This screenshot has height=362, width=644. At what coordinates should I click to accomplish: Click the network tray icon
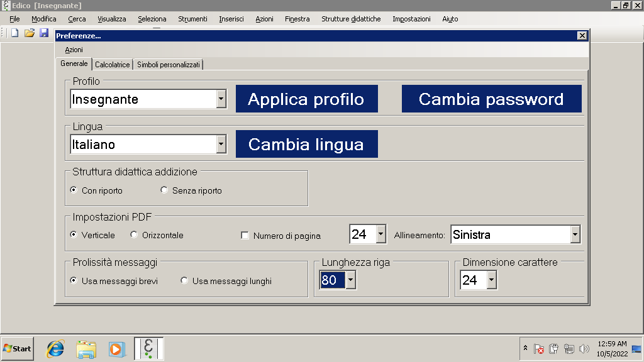[x=569, y=349]
